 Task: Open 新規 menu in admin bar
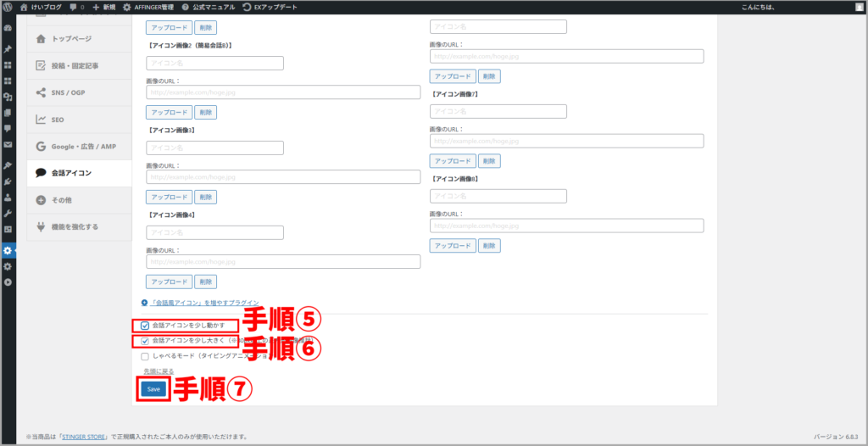(106, 7)
